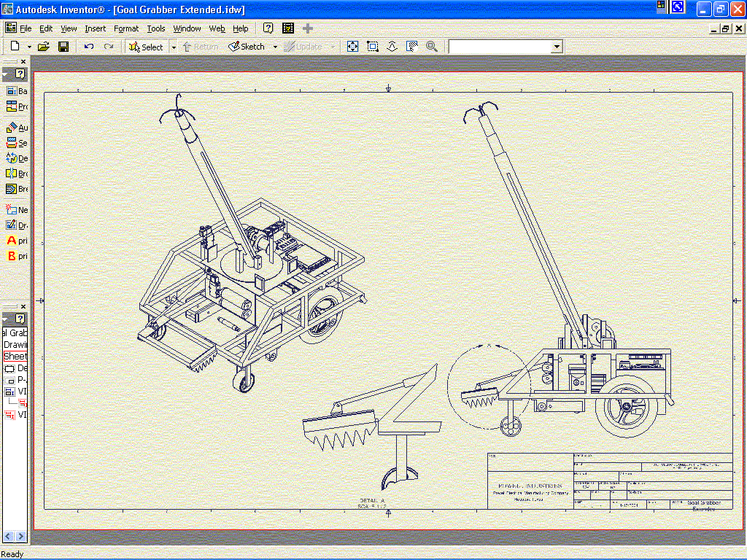Click the Detail A label under the detail view

point(372,500)
